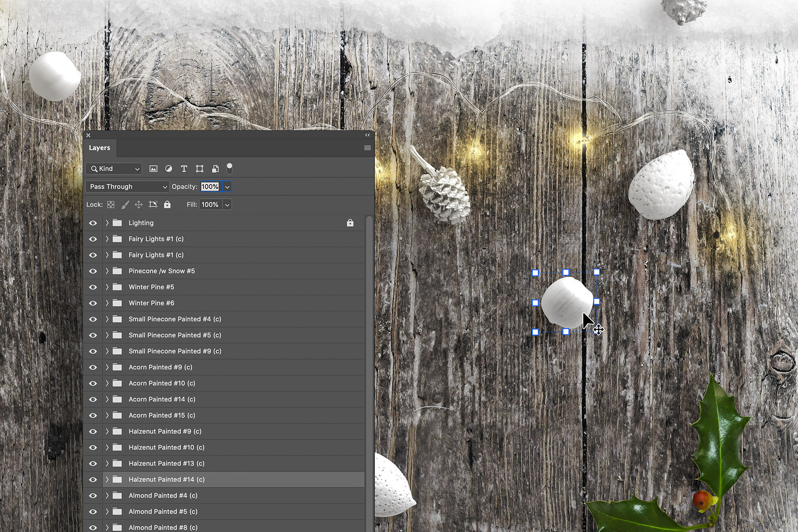
Task: Toggle the layer filtering on/off switch
Action: pos(229,168)
